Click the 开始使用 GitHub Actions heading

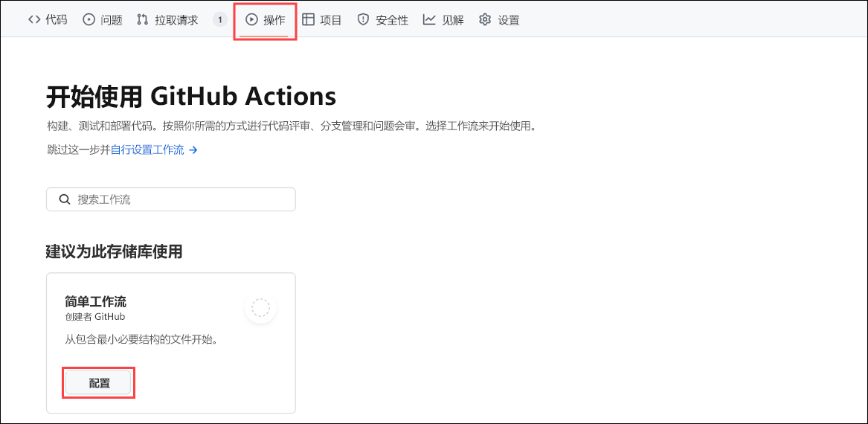click(191, 97)
